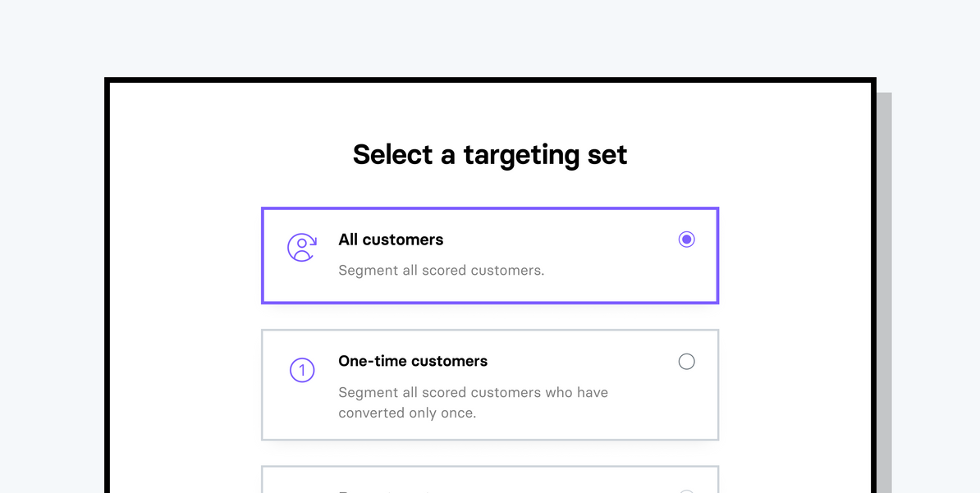This screenshot has height=493, width=980.
Task: Click the All customers person-refresh icon
Action: pos(302,247)
